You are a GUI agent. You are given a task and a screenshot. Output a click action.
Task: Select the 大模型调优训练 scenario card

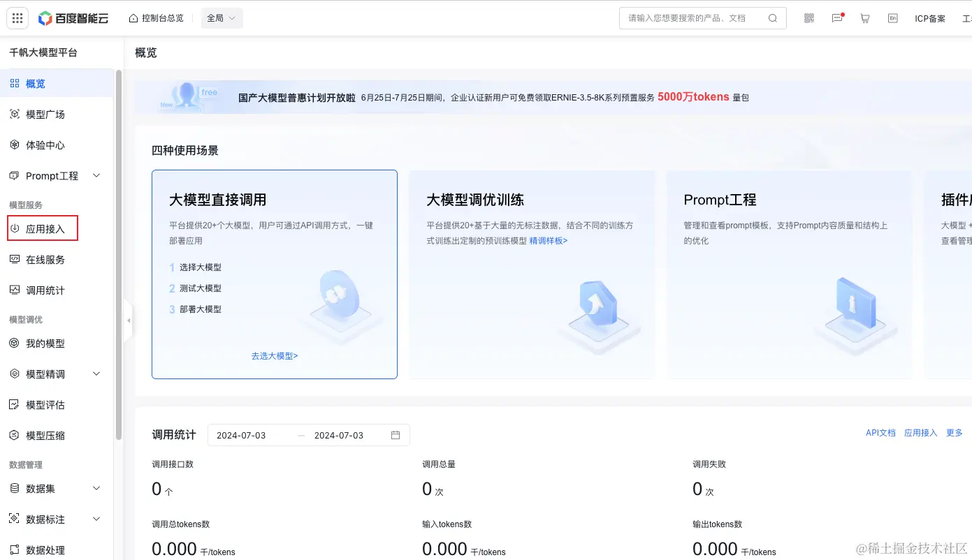click(x=532, y=274)
